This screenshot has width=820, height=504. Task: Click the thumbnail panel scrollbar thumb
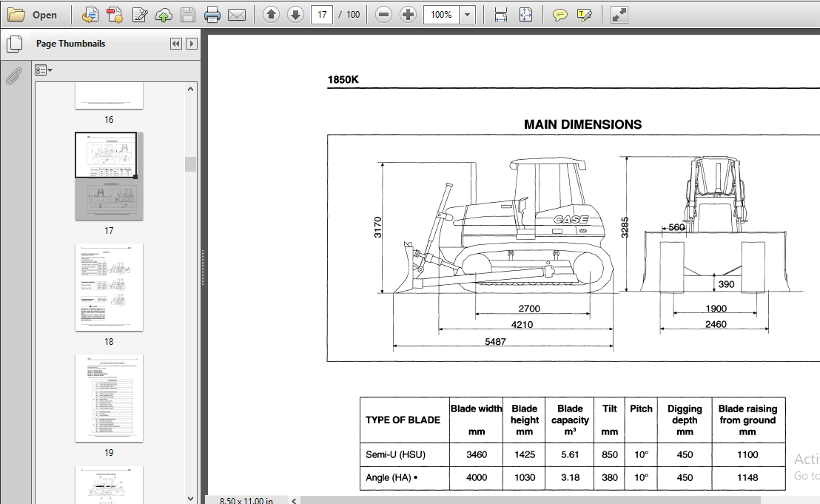click(190, 164)
